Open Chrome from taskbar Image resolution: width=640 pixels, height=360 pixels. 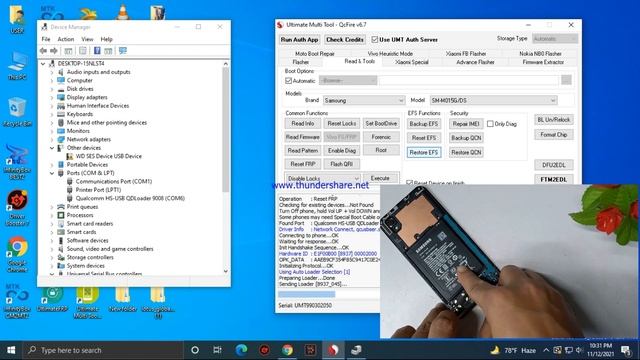coord(287,350)
